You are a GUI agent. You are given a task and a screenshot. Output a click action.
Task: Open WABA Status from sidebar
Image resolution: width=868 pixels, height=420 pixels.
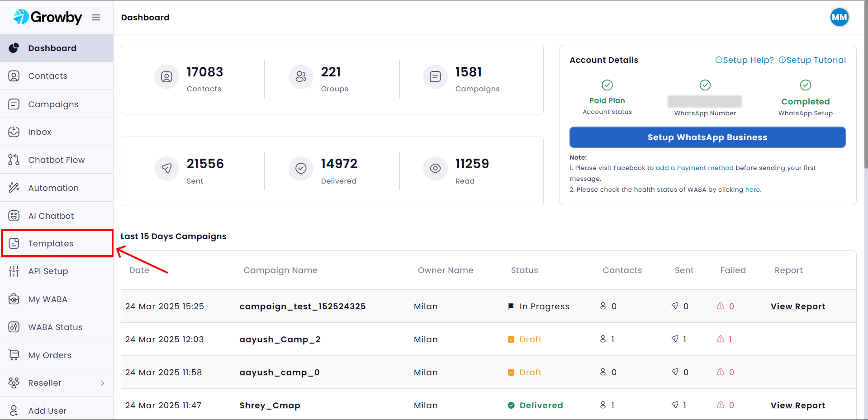pyautogui.click(x=55, y=327)
